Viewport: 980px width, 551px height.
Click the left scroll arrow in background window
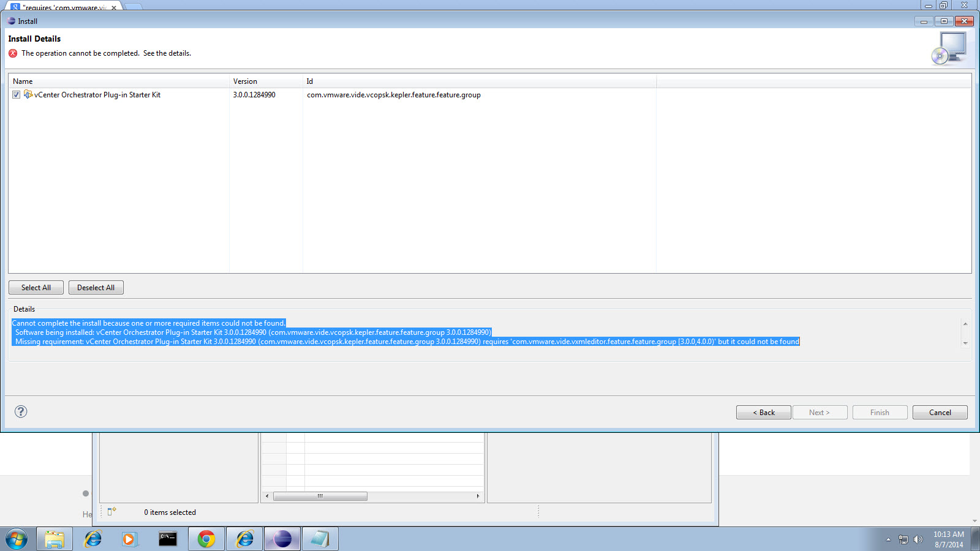(x=267, y=496)
